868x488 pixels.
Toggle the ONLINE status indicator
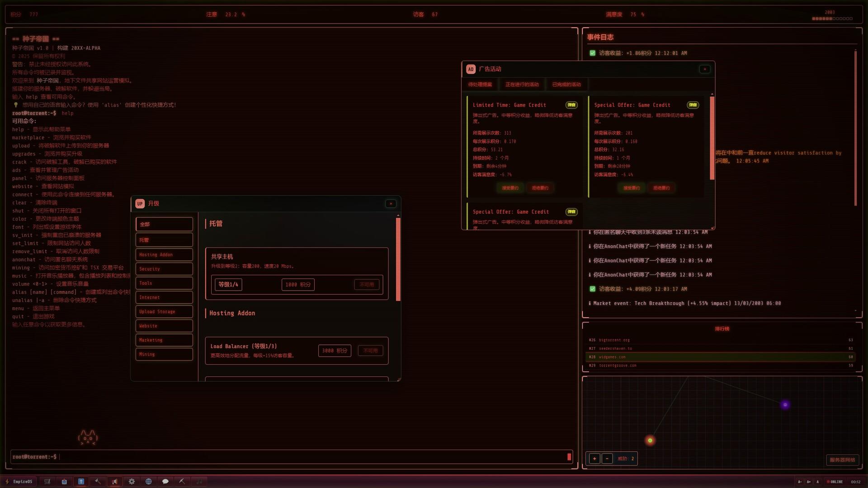tap(833, 482)
